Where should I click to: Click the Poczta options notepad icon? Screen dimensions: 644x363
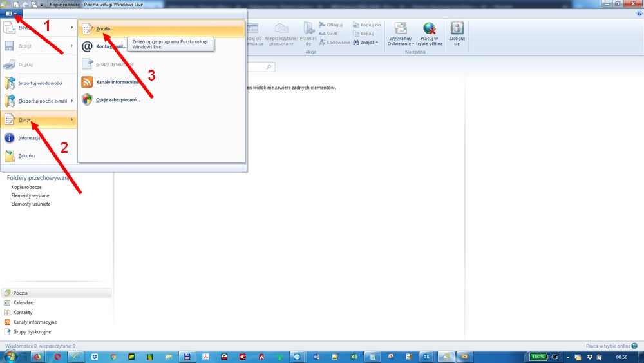click(87, 29)
